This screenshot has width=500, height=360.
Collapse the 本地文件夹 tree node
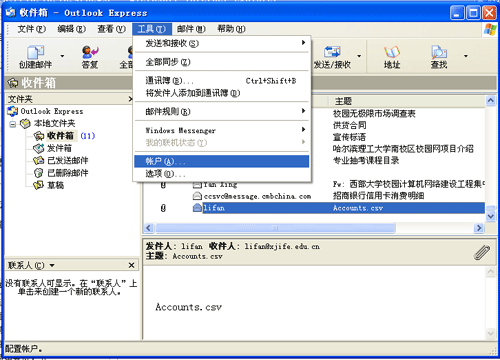[13, 124]
